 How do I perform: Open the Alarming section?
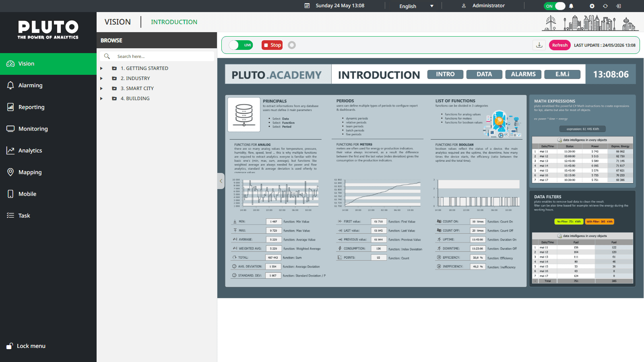click(x=48, y=85)
